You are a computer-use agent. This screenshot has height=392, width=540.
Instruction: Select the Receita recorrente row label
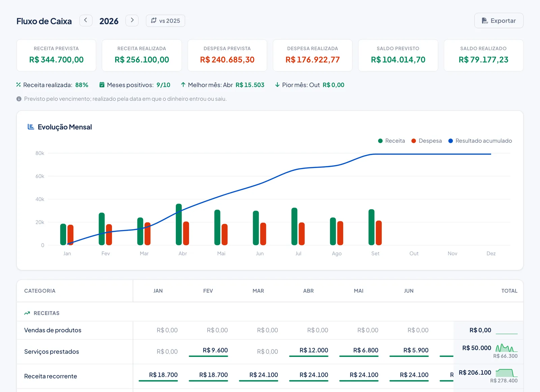[51, 376]
